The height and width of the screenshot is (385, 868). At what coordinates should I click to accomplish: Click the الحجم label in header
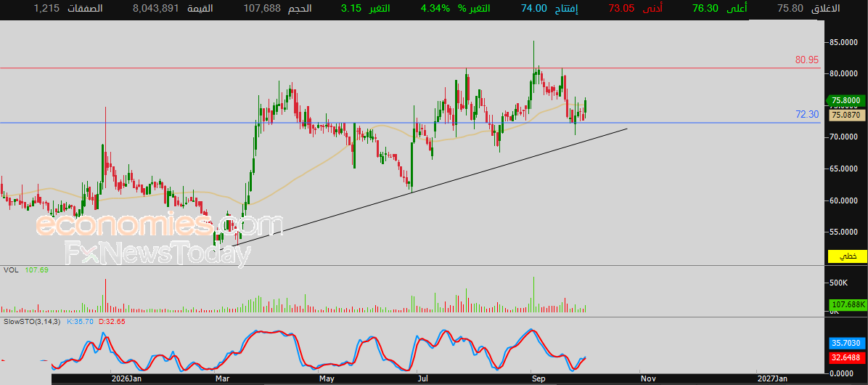tap(299, 8)
